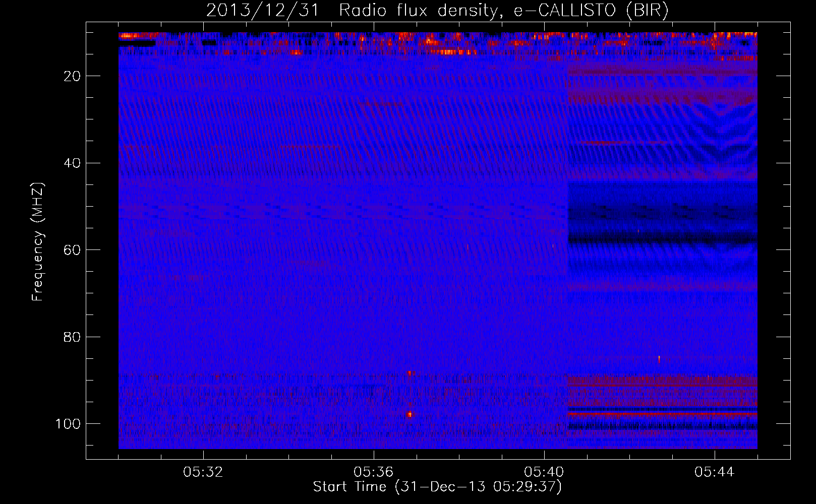
Task: Click the red horizontal band near 98 MHz after 05:40
Action: (663, 414)
